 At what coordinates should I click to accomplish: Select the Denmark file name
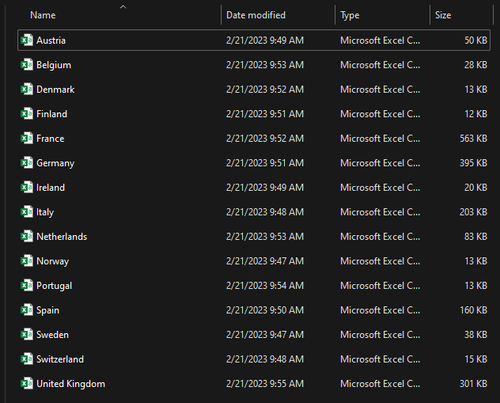(55, 89)
